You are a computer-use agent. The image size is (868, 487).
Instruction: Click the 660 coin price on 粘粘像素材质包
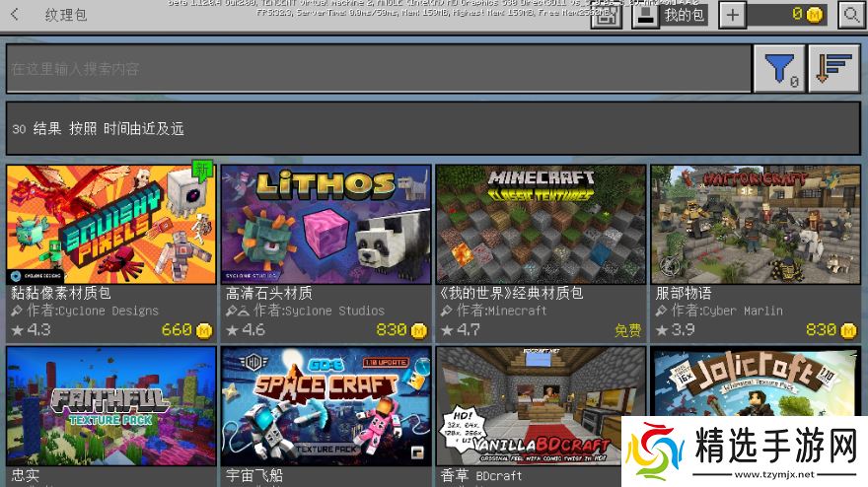point(185,330)
